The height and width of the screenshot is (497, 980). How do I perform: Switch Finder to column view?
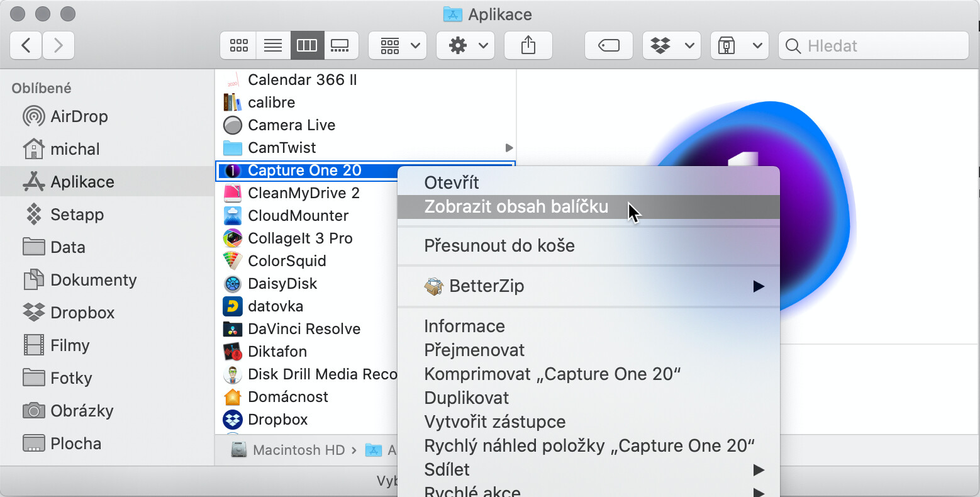tap(307, 45)
